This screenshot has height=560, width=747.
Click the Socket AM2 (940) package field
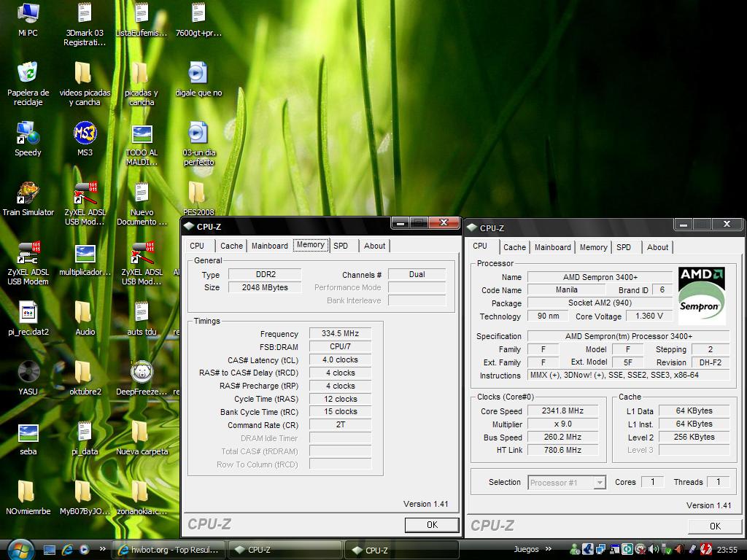point(600,303)
